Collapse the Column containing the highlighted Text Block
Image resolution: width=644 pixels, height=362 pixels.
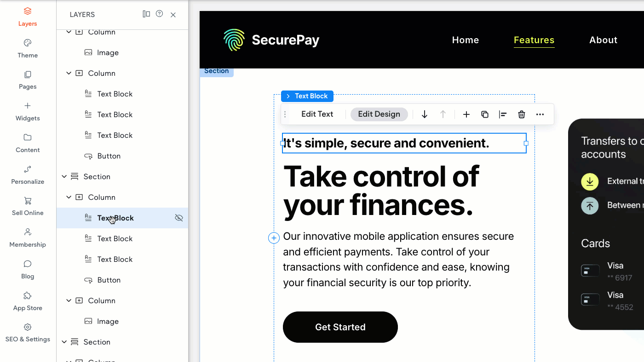pos(69,197)
